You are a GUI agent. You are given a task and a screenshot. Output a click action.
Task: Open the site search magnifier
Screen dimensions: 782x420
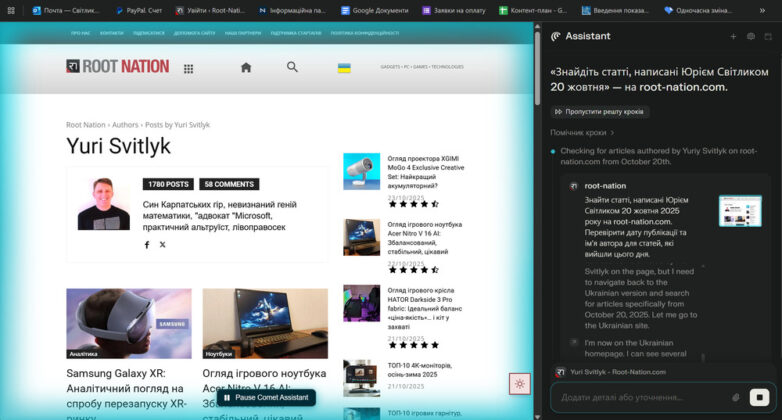tap(292, 67)
